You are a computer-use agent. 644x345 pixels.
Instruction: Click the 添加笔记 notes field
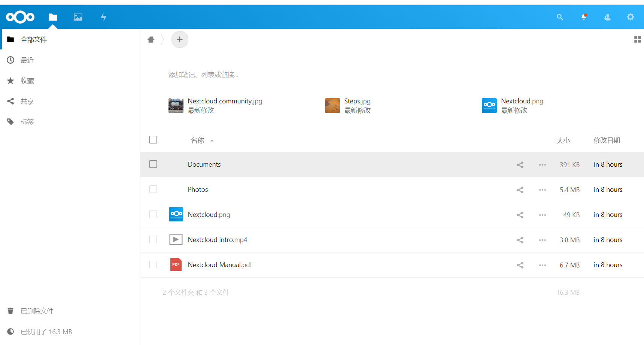click(x=203, y=75)
